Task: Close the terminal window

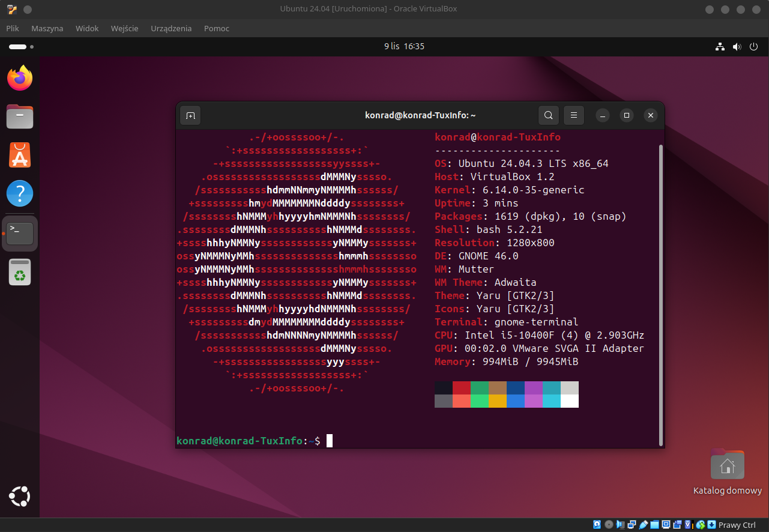Action: [x=650, y=115]
